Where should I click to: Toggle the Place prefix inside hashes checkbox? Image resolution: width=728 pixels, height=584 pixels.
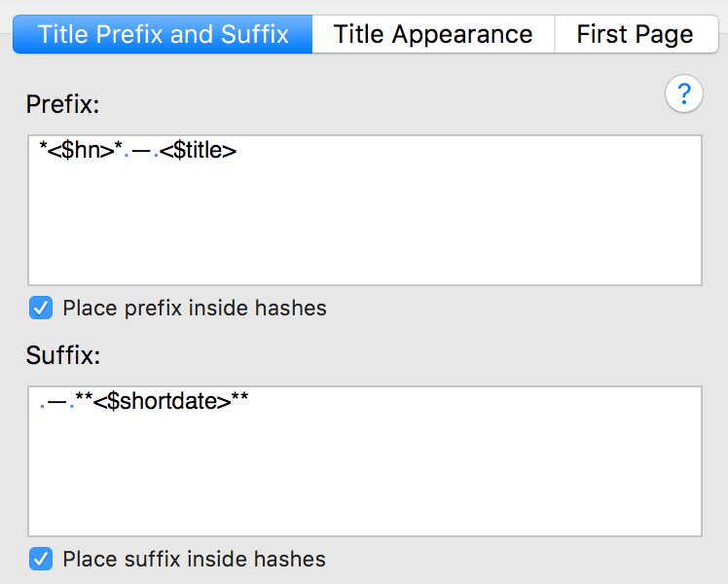tap(41, 308)
